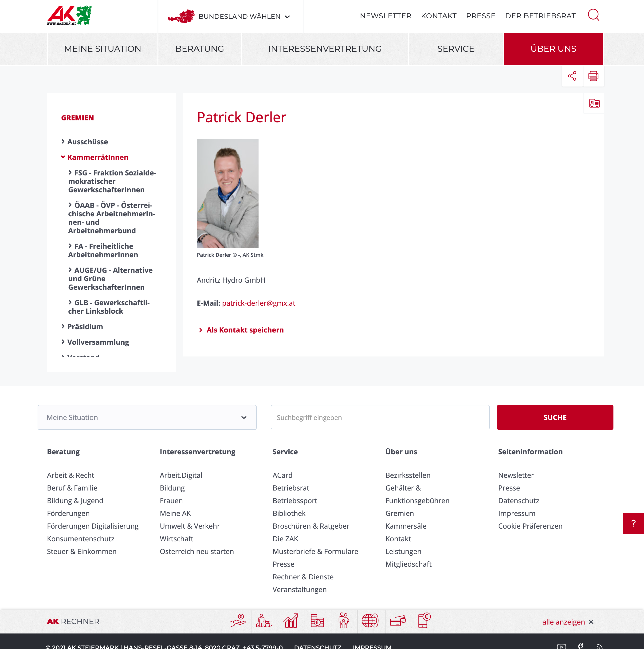Click the AK Steiermark logo

pyautogui.click(x=69, y=16)
